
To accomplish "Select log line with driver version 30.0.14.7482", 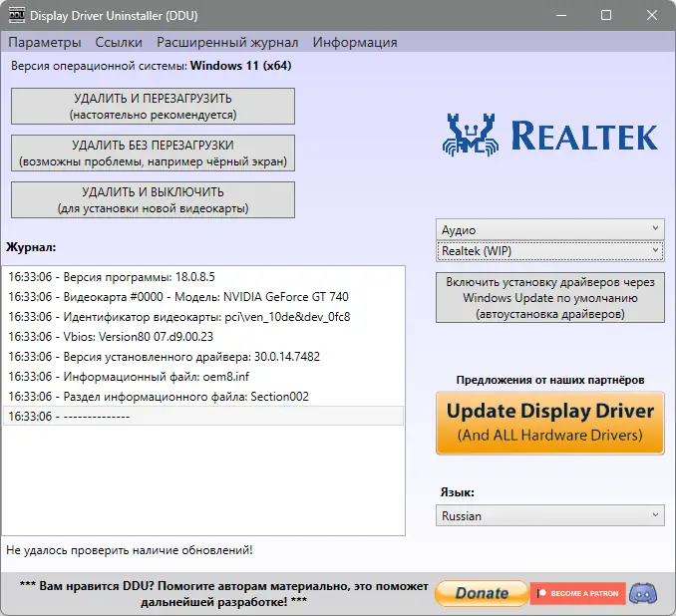I will (x=203, y=357).
